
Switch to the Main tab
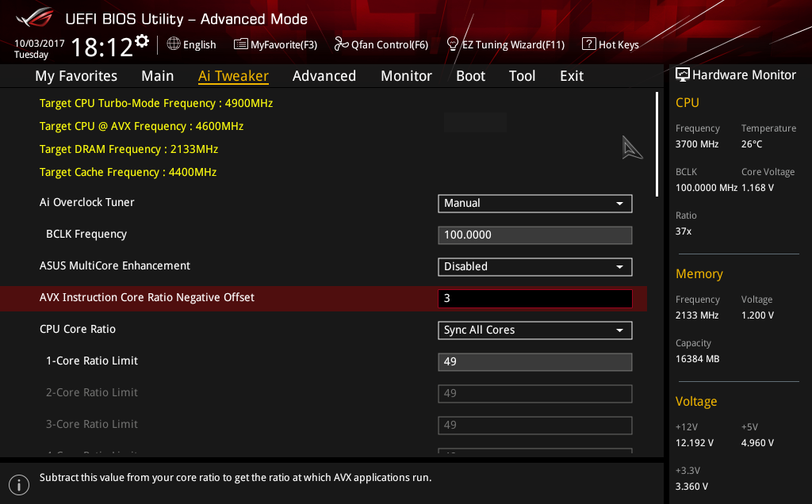tap(158, 76)
